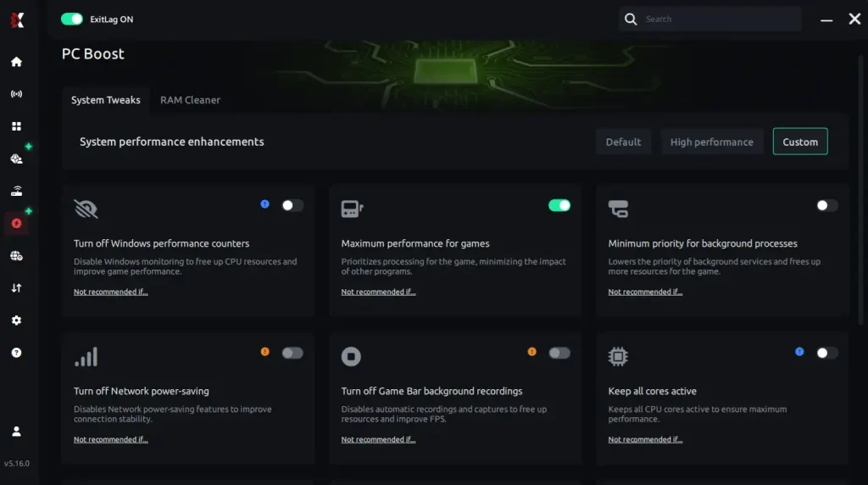868x485 pixels.
Task: Click the System performance enhancements heading
Action: tap(171, 142)
